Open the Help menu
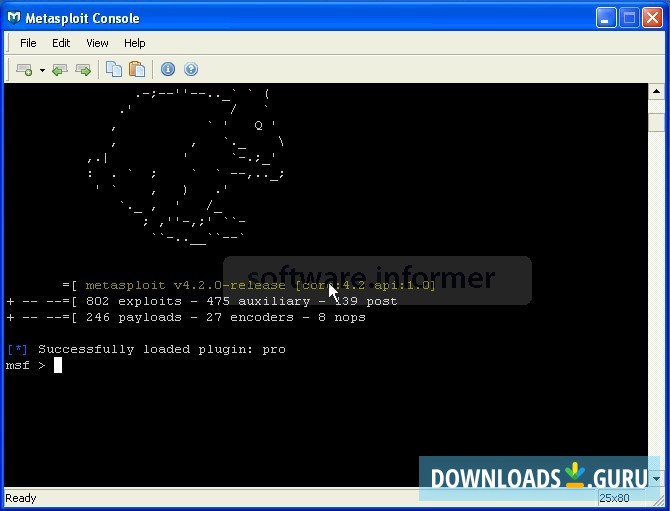 [x=135, y=43]
